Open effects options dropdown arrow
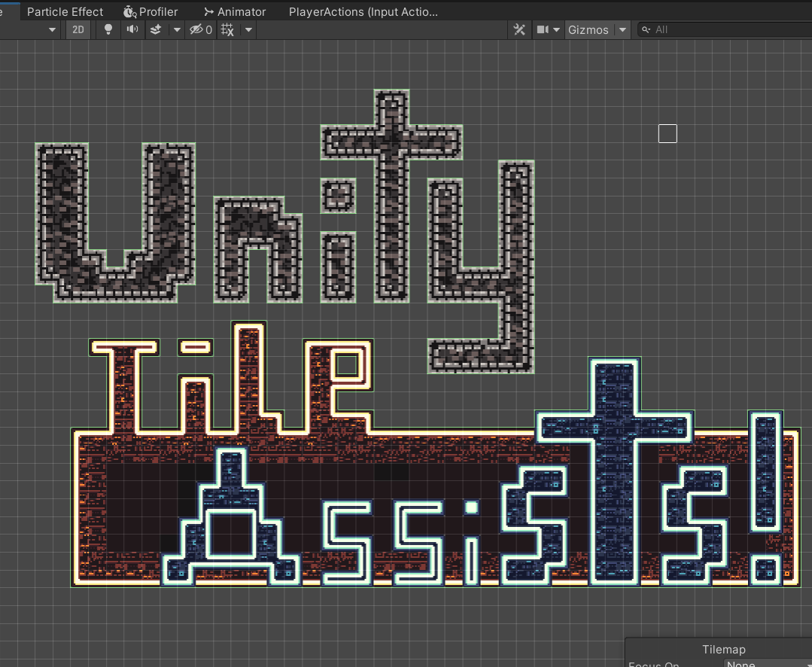Image resolution: width=812 pixels, height=667 pixels. pos(177,29)
